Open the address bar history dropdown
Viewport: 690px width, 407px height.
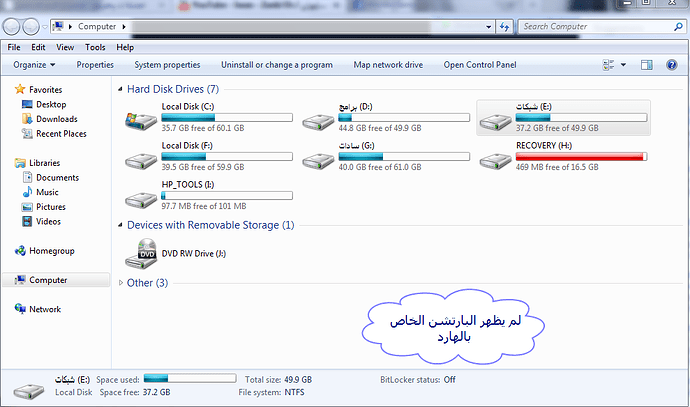488,27
